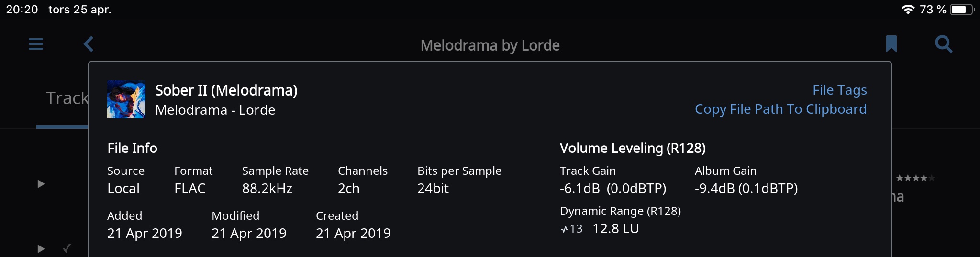Tap the checkmark beside the lower track

pyautogui.click(x=67, y=248)
